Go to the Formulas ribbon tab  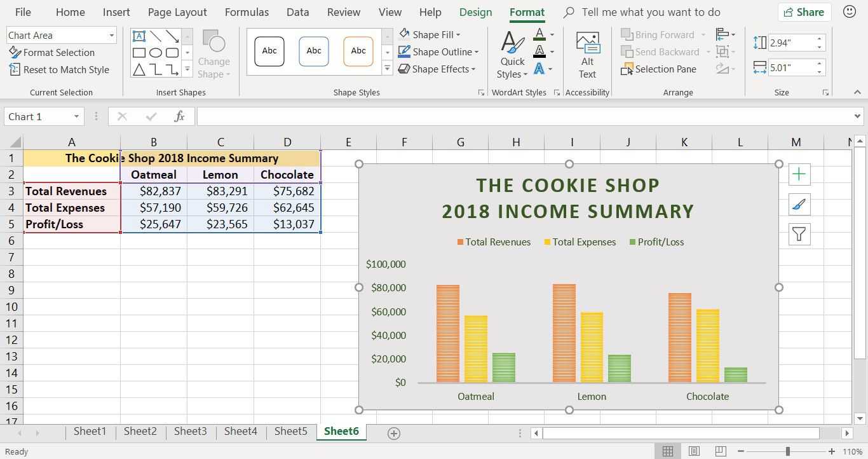(247, 12)
